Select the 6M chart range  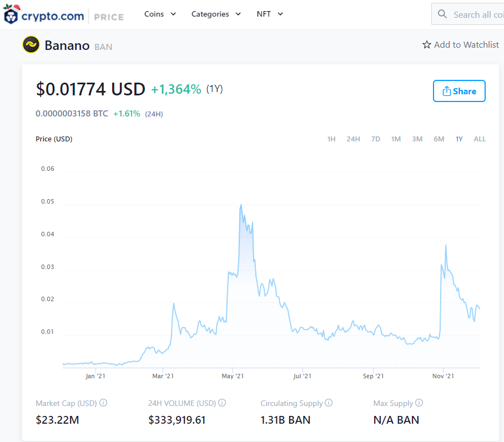pos(439,139)
